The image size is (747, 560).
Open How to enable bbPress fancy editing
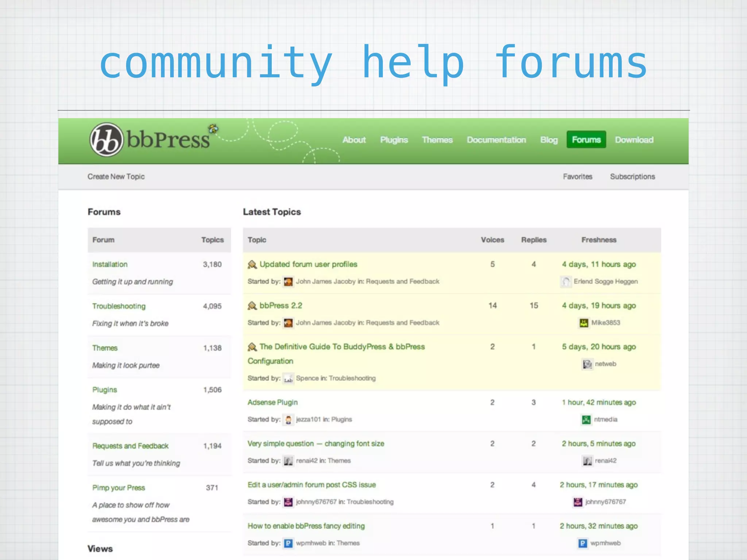click(x=306, y=526)
